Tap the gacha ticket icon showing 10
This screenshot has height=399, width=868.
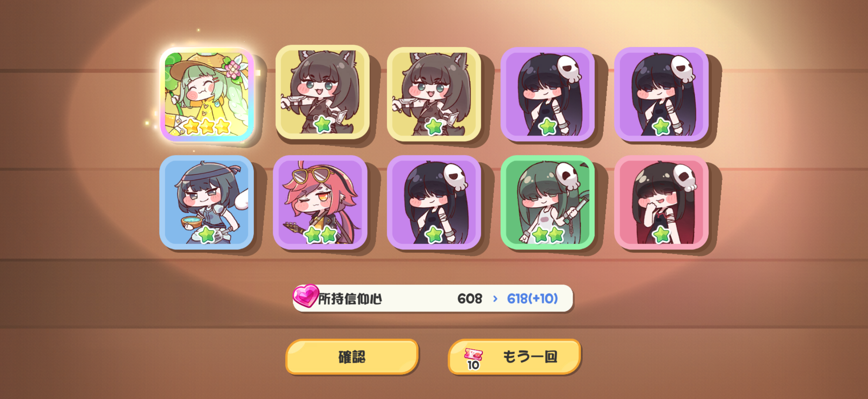(473, 359)
